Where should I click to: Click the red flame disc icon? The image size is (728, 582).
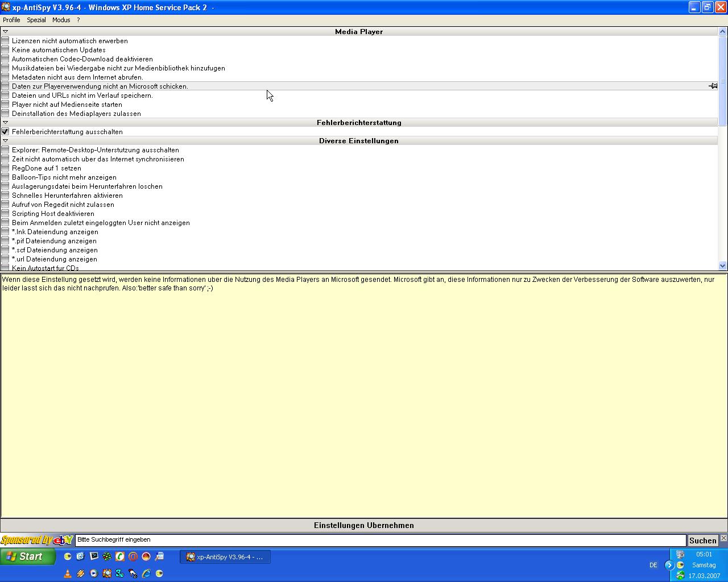point(146,556)
